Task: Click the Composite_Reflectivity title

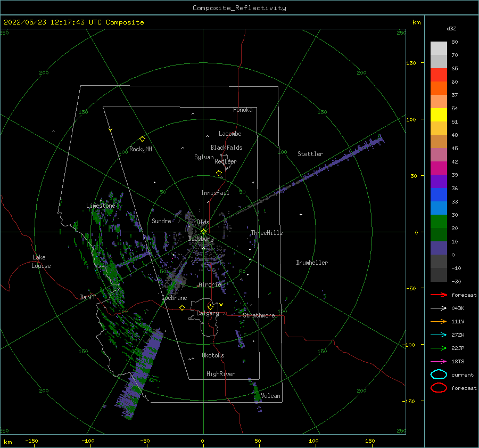Action: 240,8
